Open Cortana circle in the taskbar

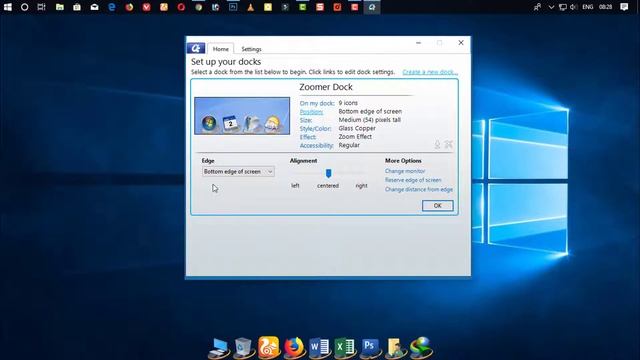coord(24,7)
